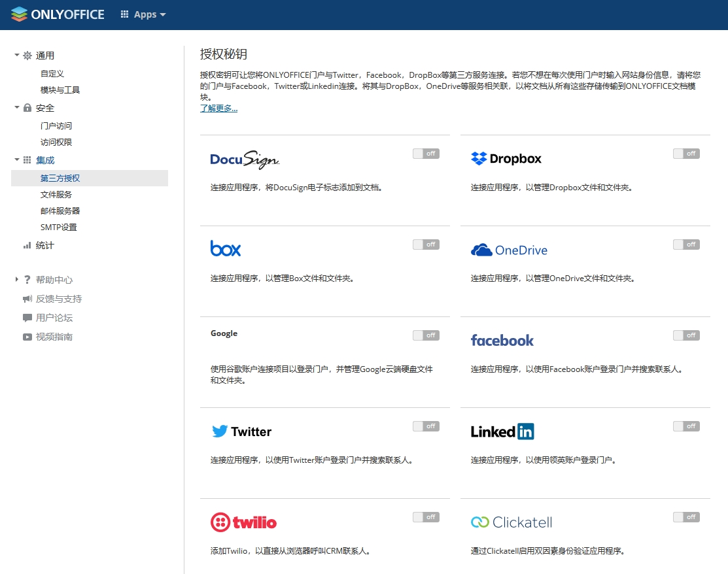Click the 了解更多 link
728x574 pixels.
pos(218,109)
